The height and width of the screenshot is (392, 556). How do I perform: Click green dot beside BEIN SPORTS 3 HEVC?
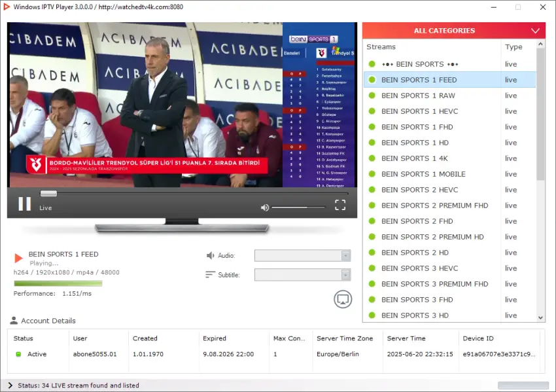[x=372, y=268]
